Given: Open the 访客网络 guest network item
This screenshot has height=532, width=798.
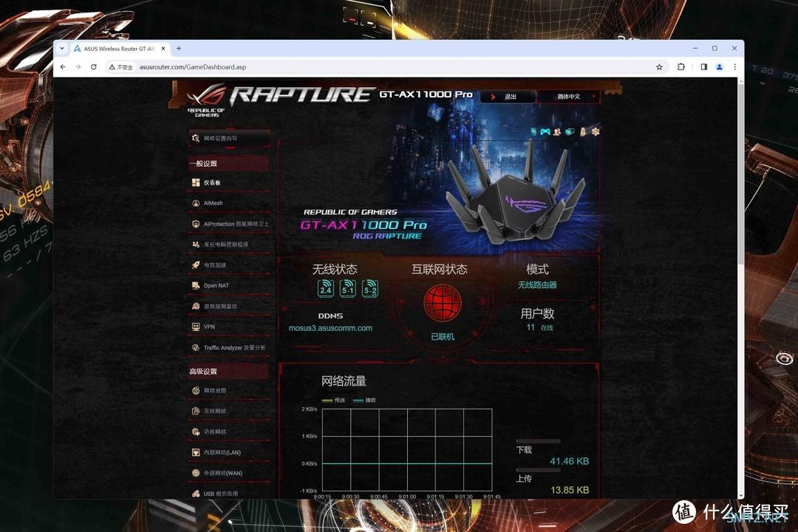Looking at the screenshot, I should coord(229,432).
